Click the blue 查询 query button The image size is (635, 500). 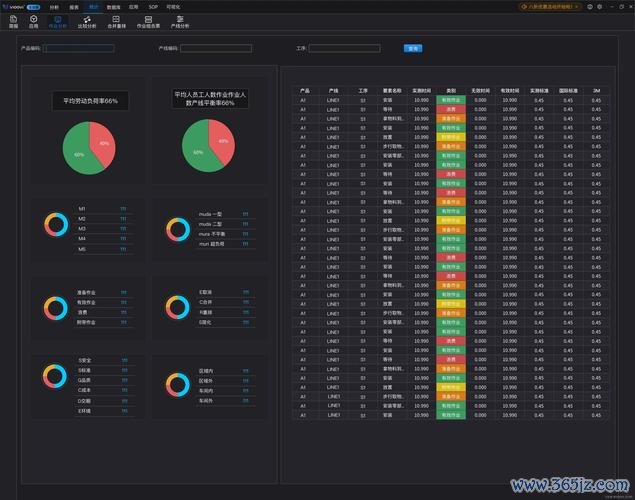pos(413,49)
